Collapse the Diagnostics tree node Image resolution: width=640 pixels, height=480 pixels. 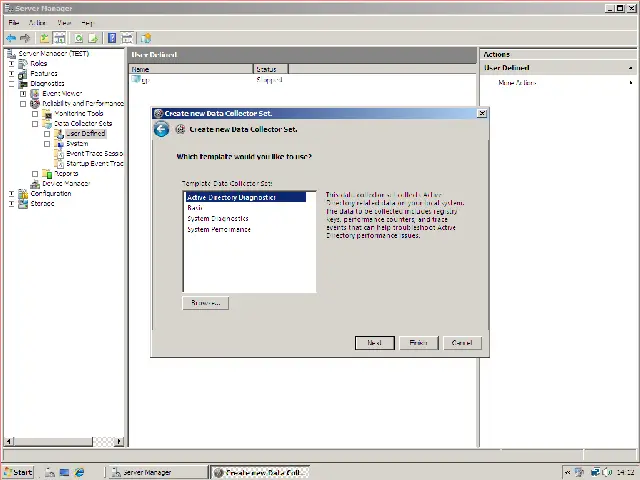(11, 84)
